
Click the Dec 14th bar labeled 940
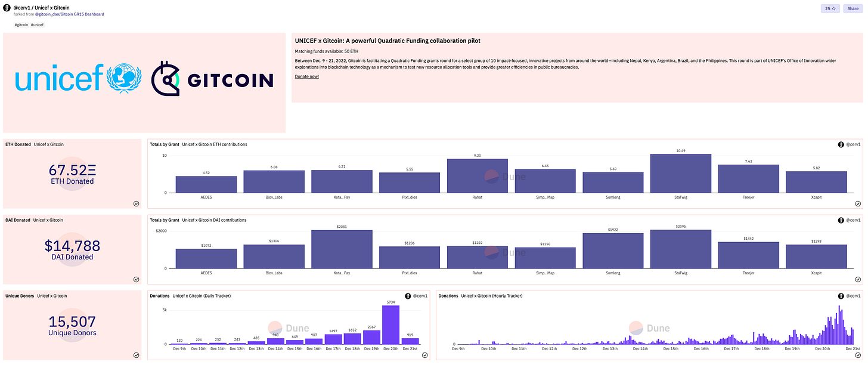click(x=275, y=342)
